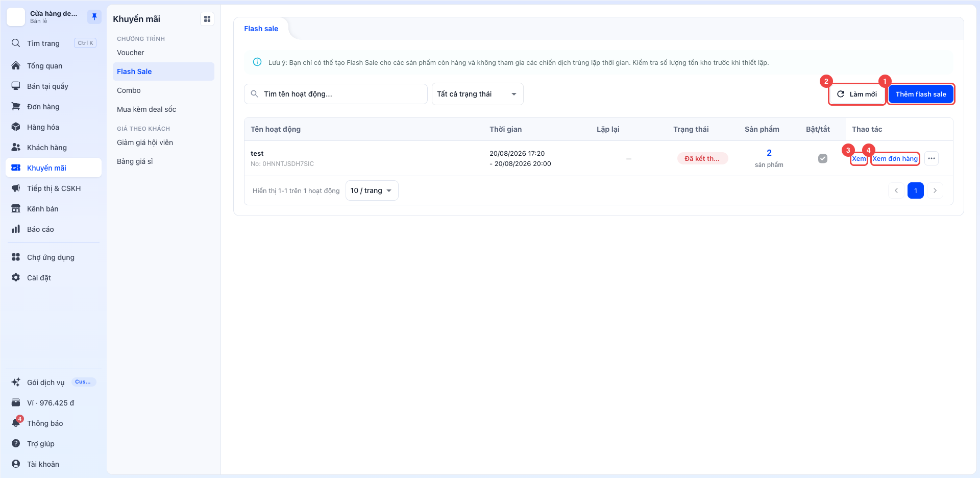Open Cài đặt settings
The width and height of the screenshot is (980, 478).
pos(54,278)
